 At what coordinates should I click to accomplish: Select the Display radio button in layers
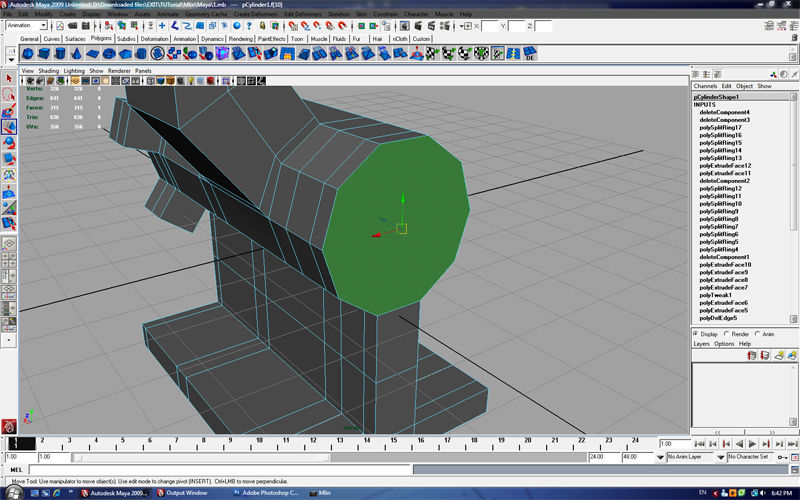click(x=696, y=334)
